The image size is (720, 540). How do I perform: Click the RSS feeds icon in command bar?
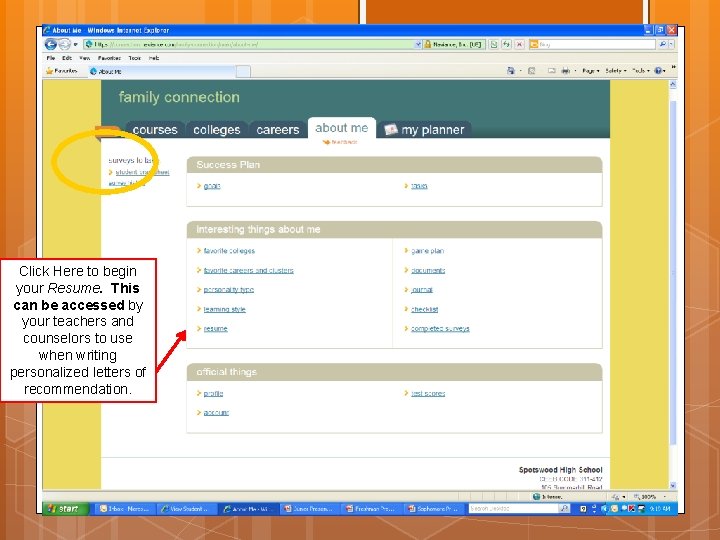532,71
